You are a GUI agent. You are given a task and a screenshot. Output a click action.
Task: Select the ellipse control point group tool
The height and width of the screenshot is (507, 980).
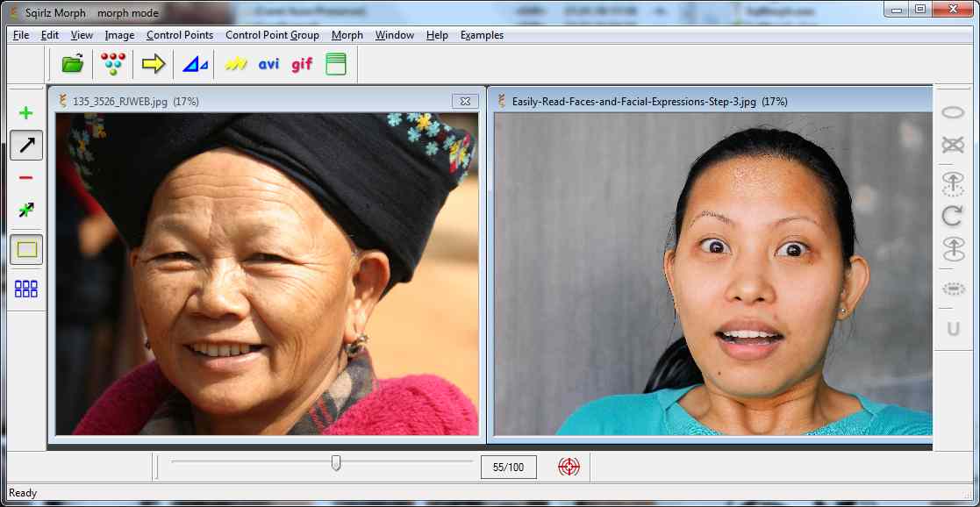pos(953,112)
